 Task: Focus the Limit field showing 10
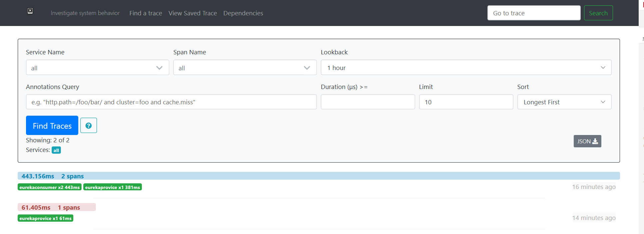pyautogui.click(x=466, y=102)
